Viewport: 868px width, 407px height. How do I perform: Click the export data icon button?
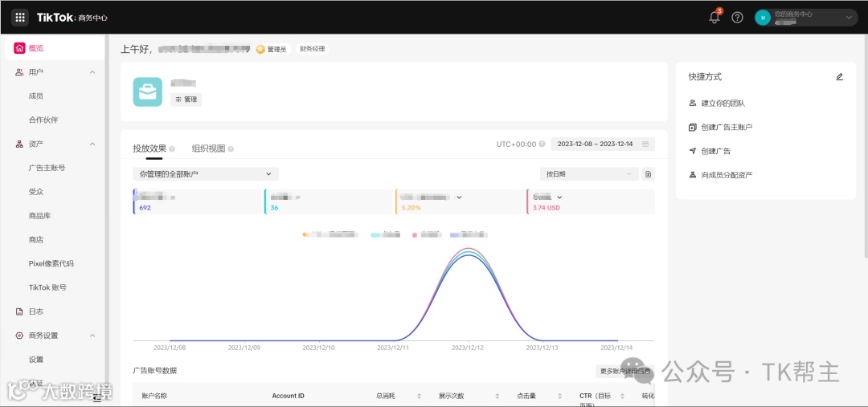tap(649, 173)
